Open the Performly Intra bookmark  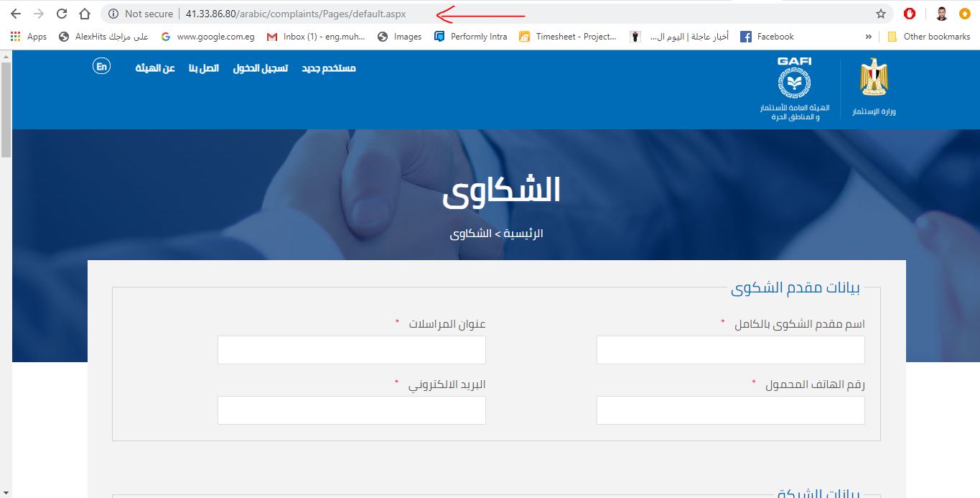pos(471,37)
